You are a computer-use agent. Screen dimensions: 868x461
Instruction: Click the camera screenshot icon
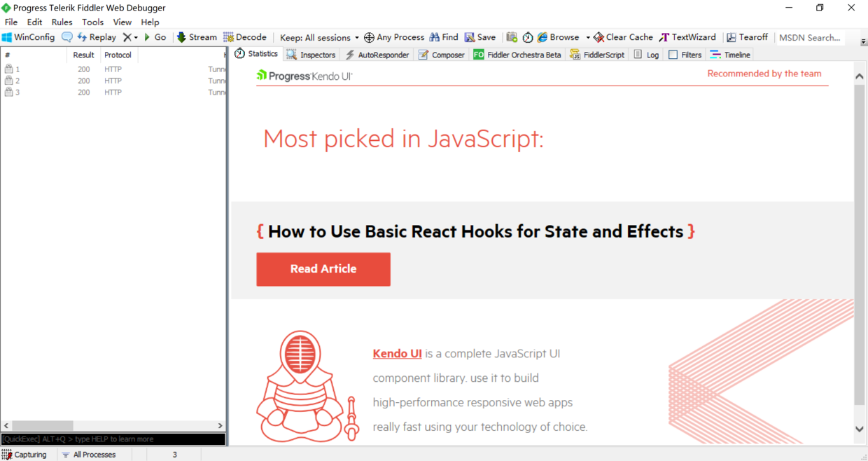coord(512,37)
